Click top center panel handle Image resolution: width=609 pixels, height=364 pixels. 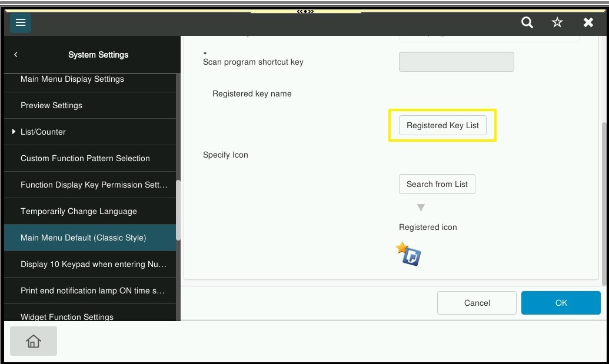click(x=305, y=11)
